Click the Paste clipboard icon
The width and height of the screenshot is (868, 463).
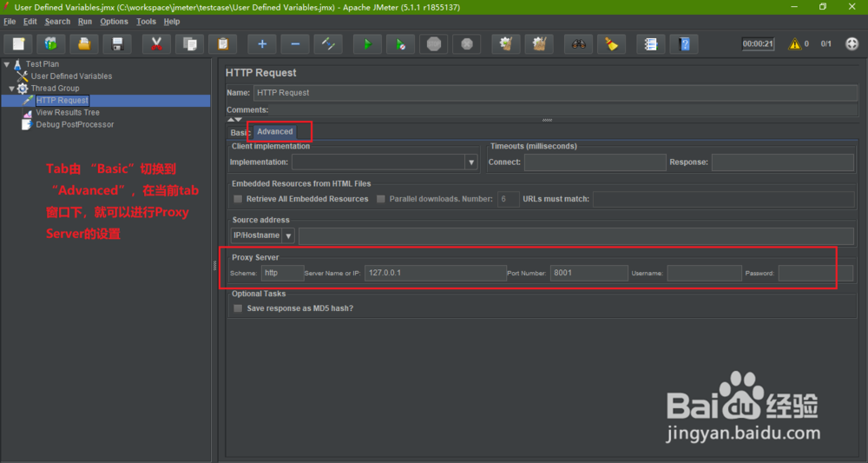pos(223,44)
